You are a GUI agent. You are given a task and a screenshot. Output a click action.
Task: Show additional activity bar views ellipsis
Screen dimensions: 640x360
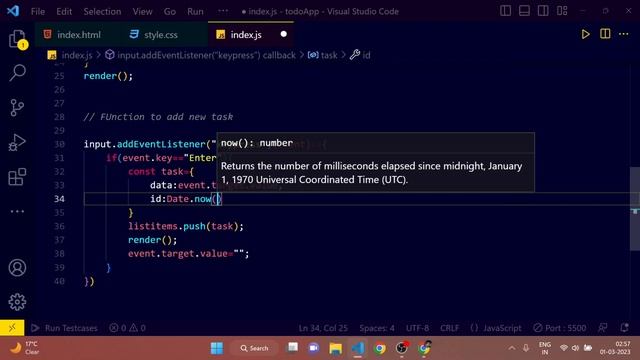17,211
